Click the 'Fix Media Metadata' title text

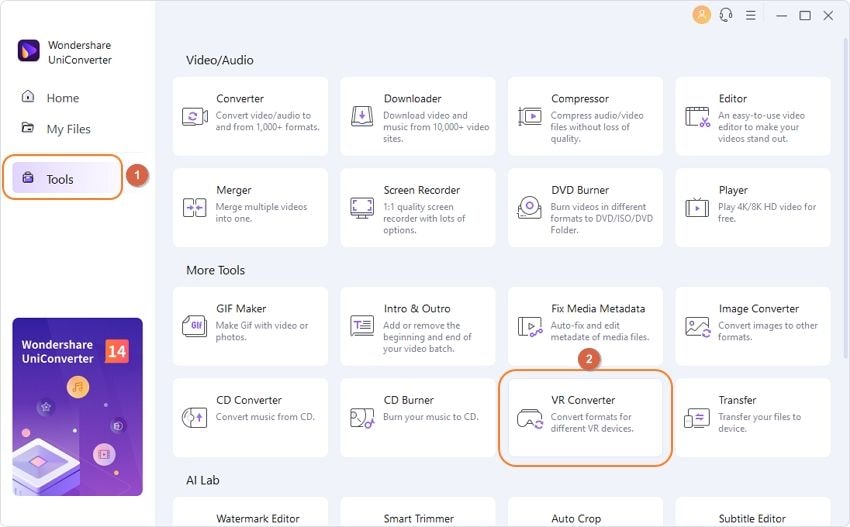tap(598, 309)
